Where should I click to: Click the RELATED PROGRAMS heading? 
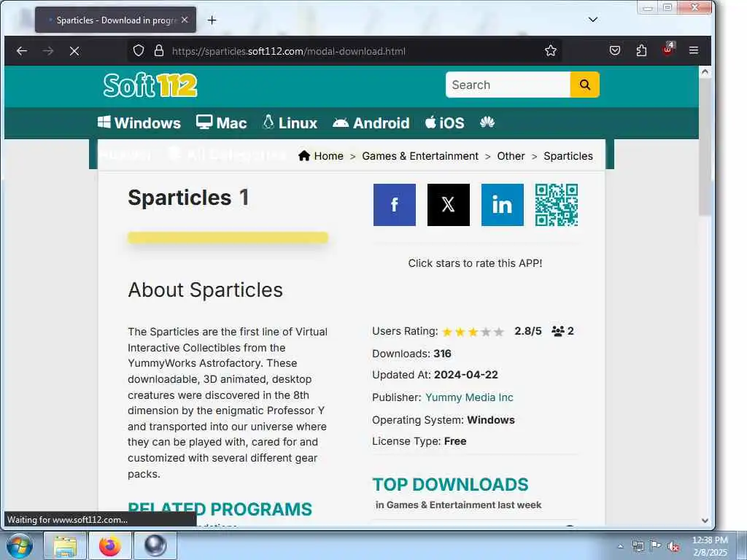(x=220, y=509)
